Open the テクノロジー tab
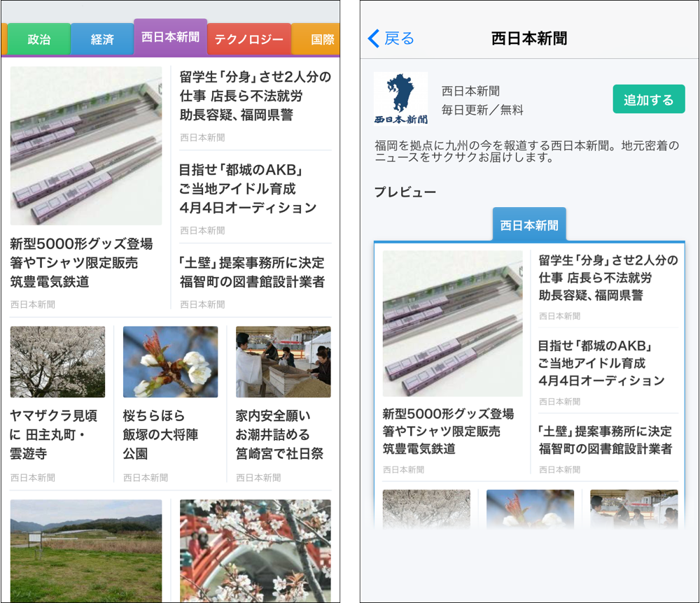 249,39
